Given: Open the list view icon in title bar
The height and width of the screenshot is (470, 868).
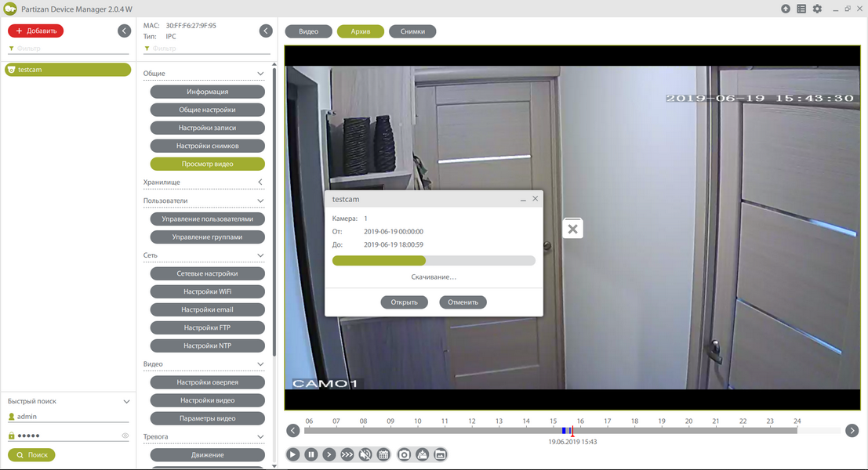Looking at the screenshot, I should 801,9.
